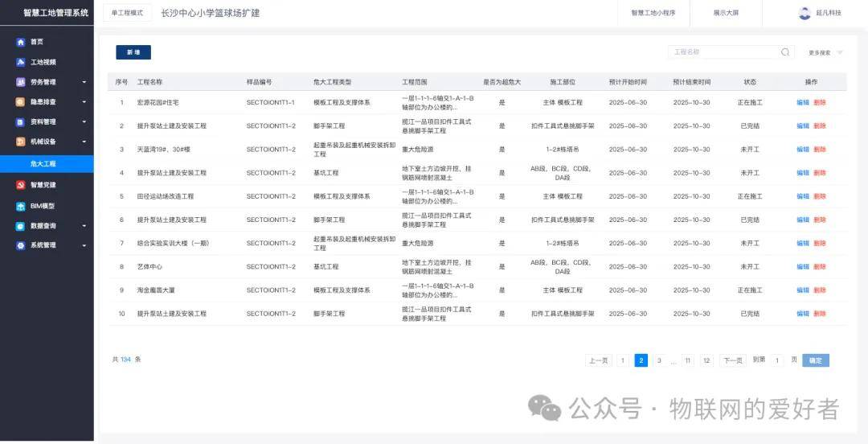Click 重大危险源 scope in row 3
868x444 pixels.
click(x=417, y=150)
